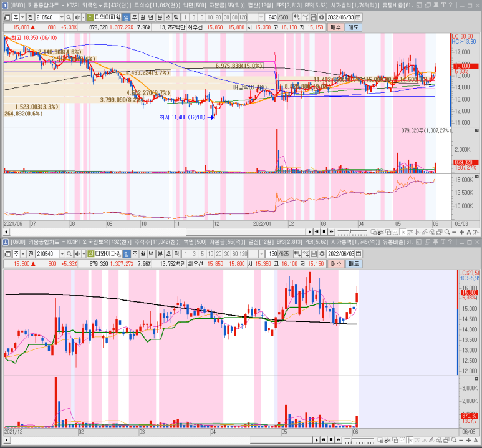The image size is (482, 448).
Task: Select 일 daily period in top chart
Action: tap(126, 17)
